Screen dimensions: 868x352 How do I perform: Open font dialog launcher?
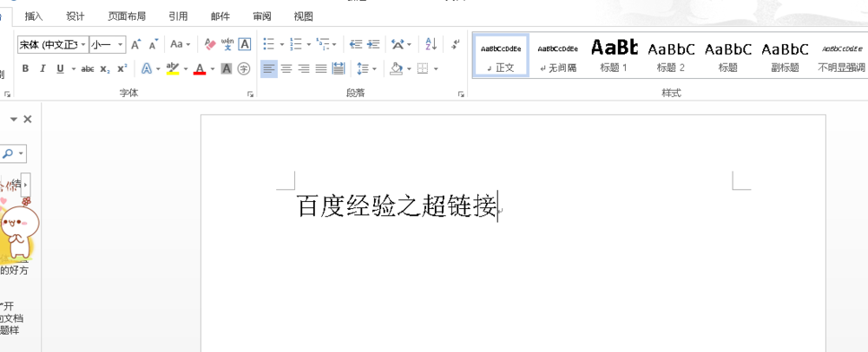pos(250,95)
